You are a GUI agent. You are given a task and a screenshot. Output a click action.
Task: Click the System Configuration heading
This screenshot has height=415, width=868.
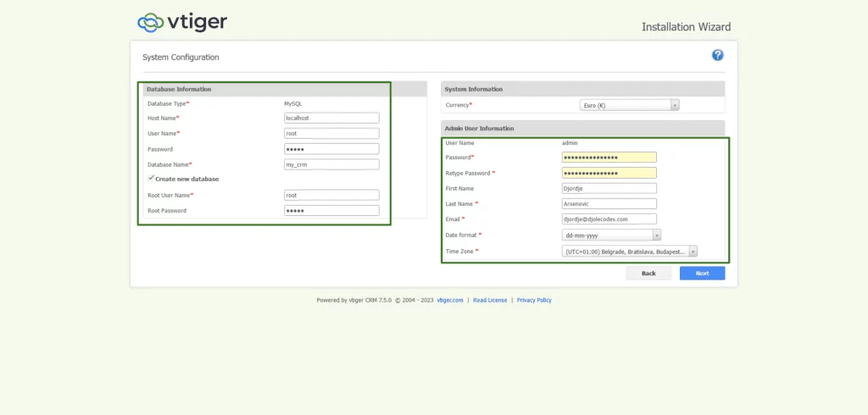[181, 57]
